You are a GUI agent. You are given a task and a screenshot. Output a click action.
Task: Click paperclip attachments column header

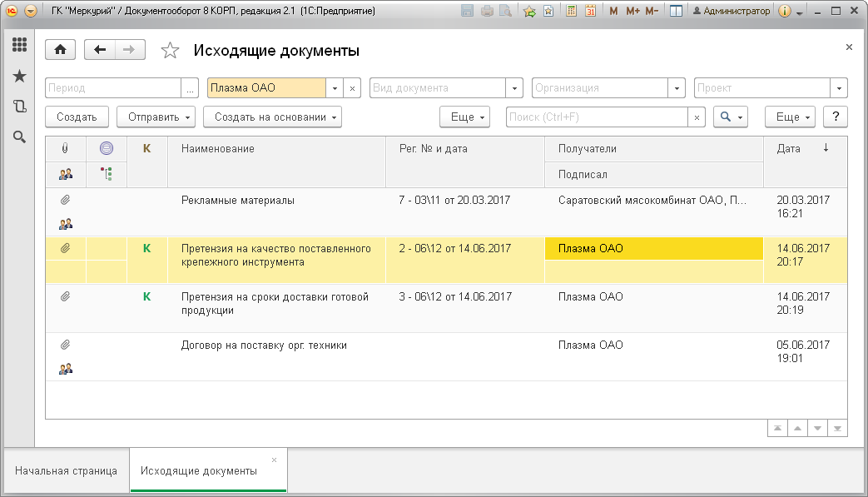pos(65,148)
